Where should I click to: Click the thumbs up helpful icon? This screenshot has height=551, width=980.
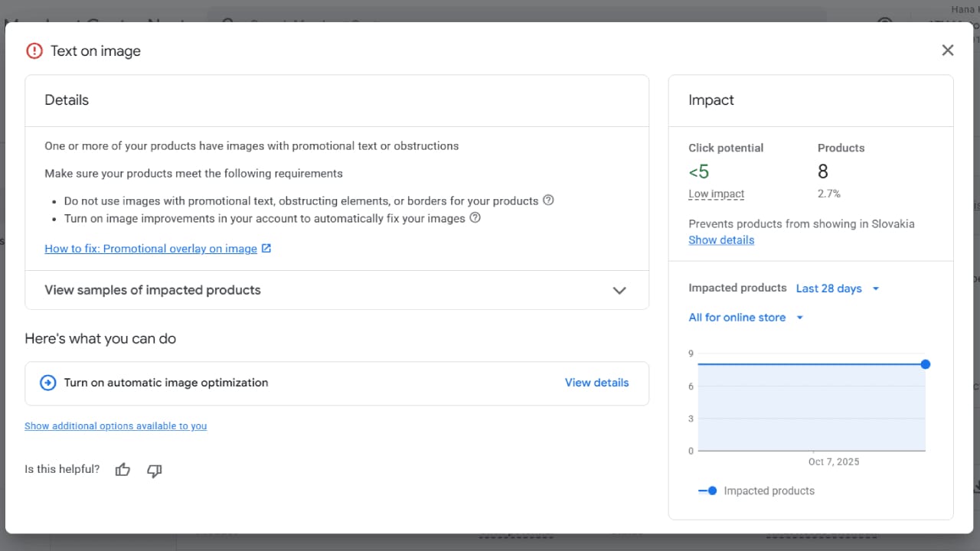(122, 470)
